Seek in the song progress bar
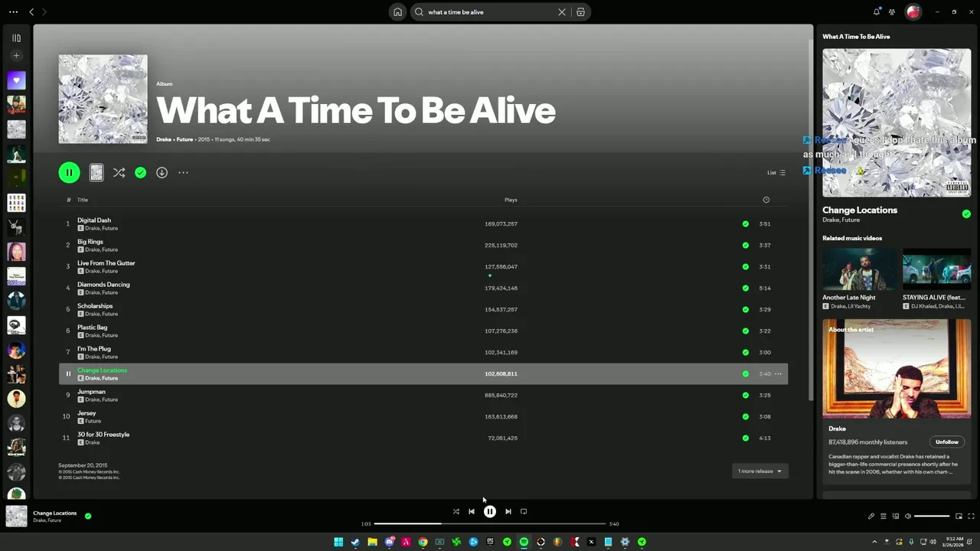 (x=490, y=523)
